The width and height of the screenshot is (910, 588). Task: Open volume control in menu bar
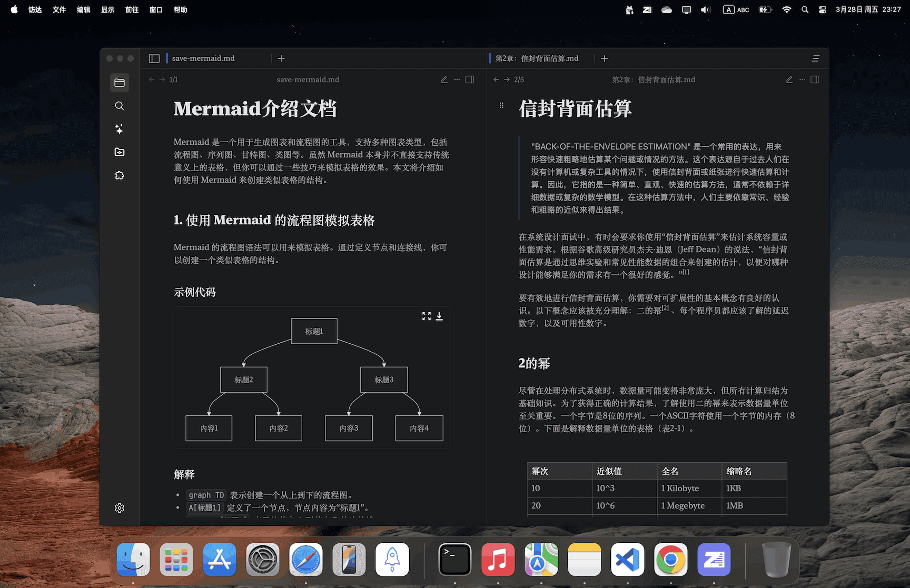706,9
